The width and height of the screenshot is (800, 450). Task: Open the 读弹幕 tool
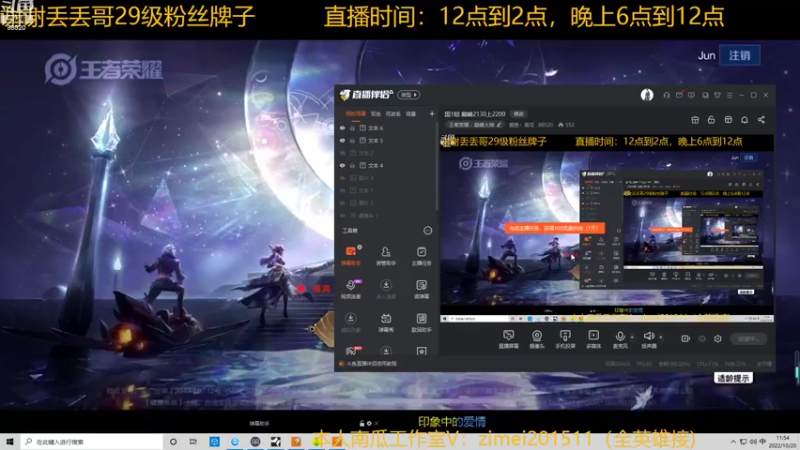(421, 289)
